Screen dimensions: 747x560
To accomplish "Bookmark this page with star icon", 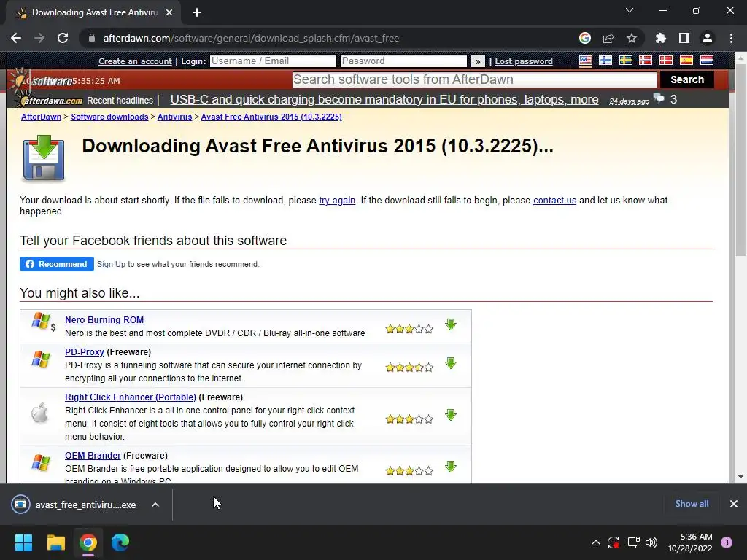I will pyautogui.click(x=632, y=38).
